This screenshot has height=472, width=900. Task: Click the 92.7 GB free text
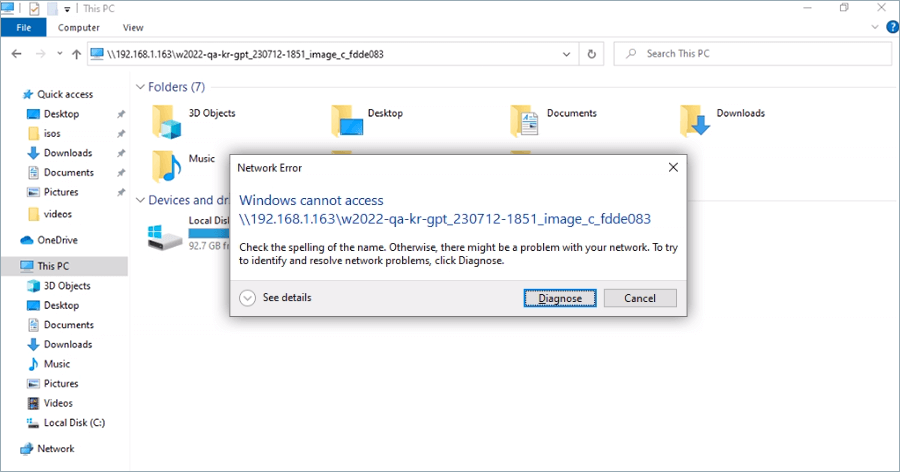pyautogui.click(x=209, y=246)
